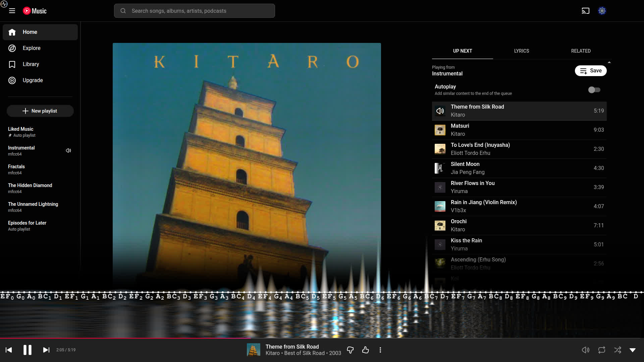
Task: Click the search songs input field
Action: tap(195, 11)
